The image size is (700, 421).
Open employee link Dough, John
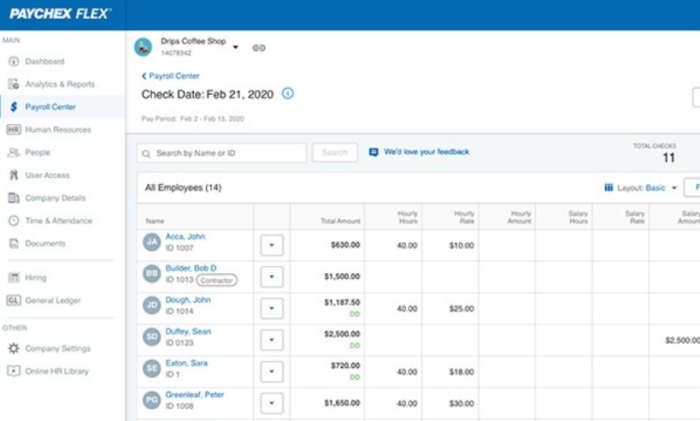pos(188,300)
